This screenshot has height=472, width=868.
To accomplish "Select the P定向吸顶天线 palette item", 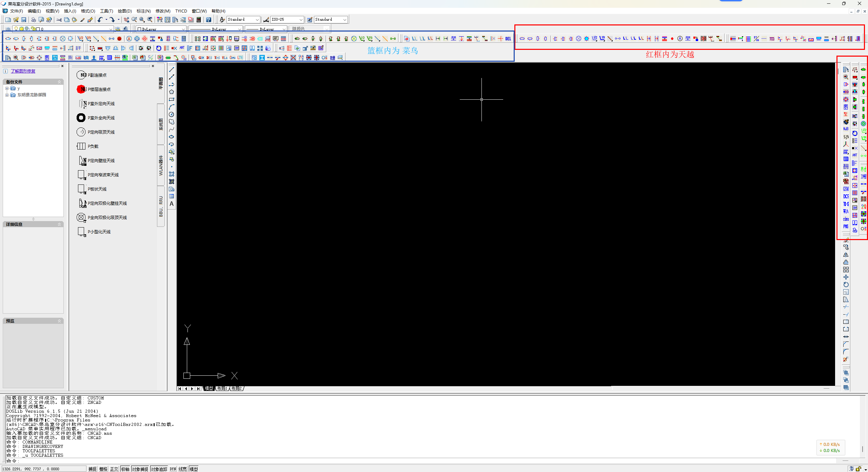I will click(x=96, y=132).
